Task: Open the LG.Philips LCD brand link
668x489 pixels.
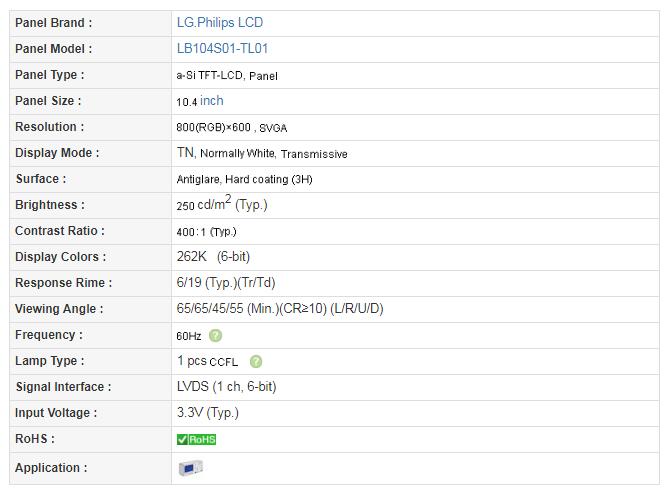Action: 219,22
